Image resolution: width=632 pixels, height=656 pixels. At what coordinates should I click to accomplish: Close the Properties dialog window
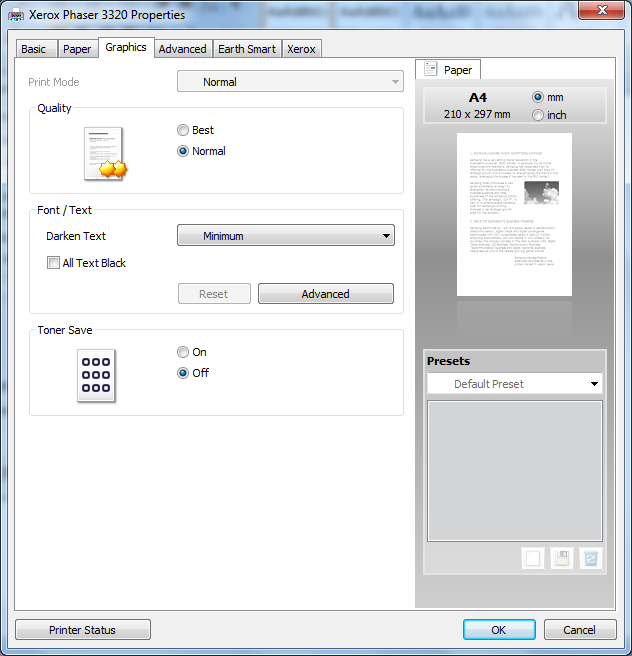(601, 10)
